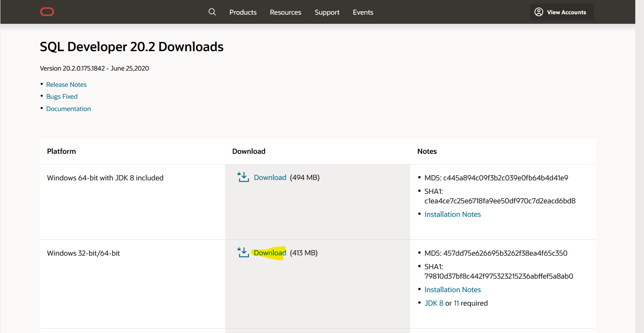Screen dimensions: 644x333
Task: Open the search magnifier icon
Action: 212,12
